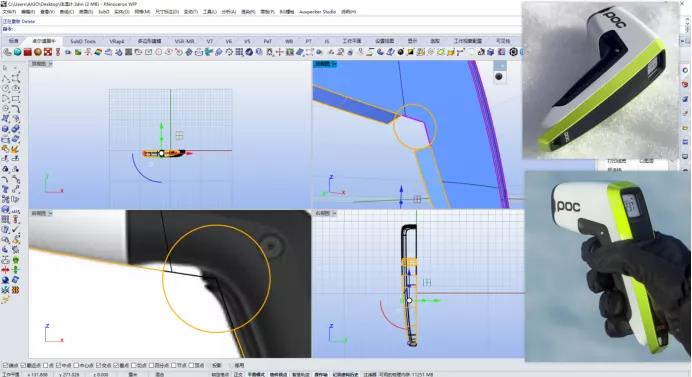Select the Circle tool in left sidebar
Screen dimensions: 692x377
[x=5, y=88]
